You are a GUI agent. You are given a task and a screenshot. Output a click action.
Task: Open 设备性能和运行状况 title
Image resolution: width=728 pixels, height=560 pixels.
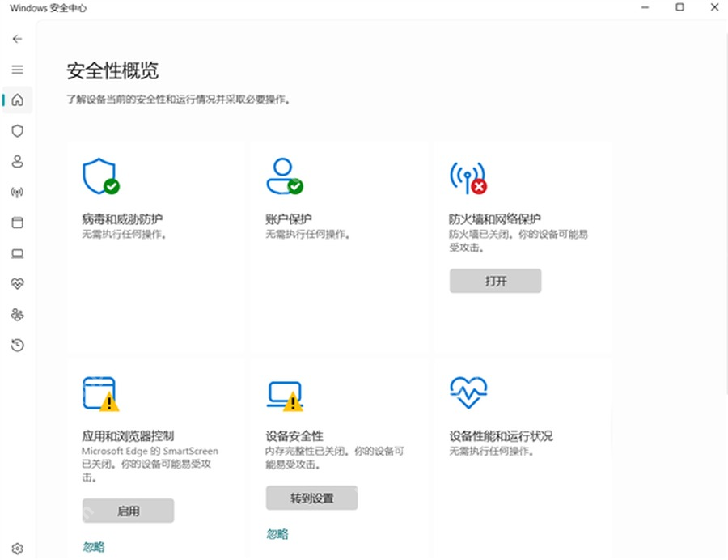coord(501,436)
